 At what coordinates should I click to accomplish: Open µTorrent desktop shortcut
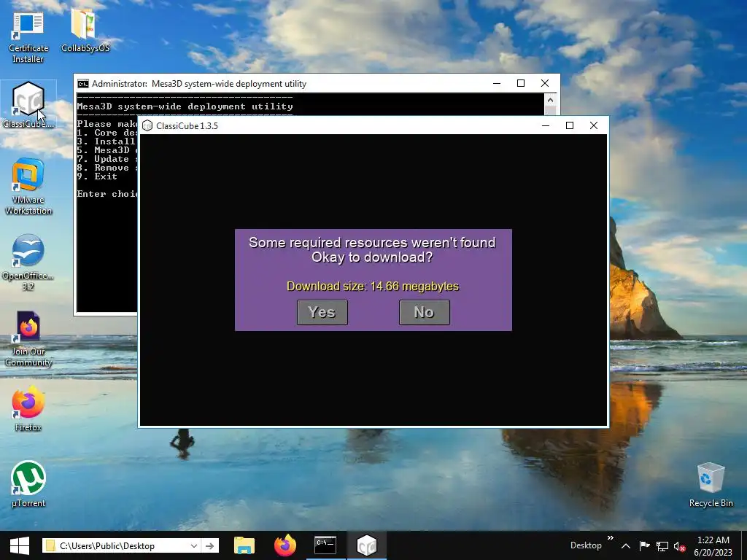[28, 484]
